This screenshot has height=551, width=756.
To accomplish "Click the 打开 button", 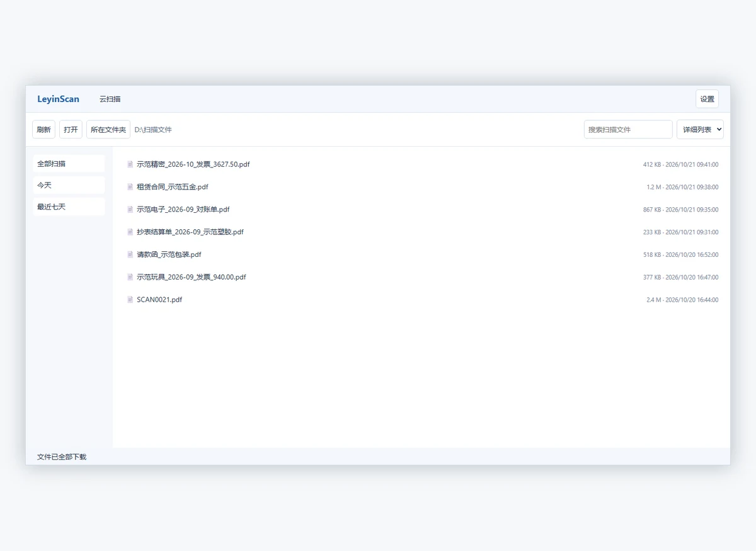I will tap(71, 130).
